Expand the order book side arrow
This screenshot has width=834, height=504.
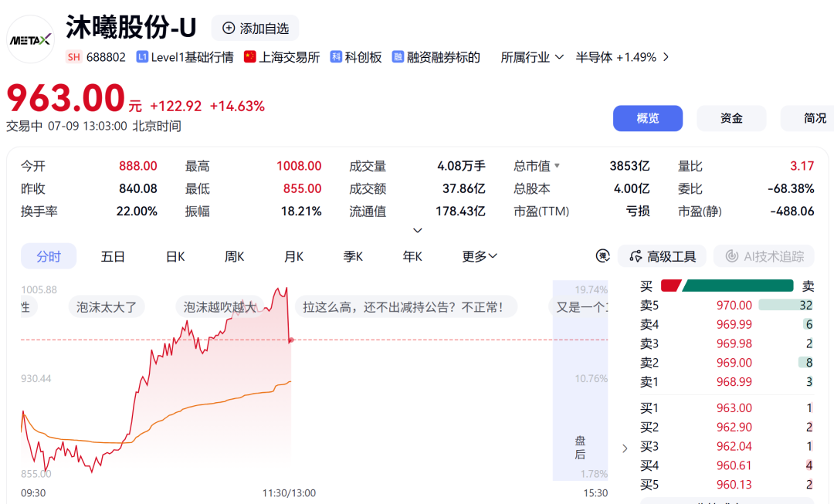(625, 448)
